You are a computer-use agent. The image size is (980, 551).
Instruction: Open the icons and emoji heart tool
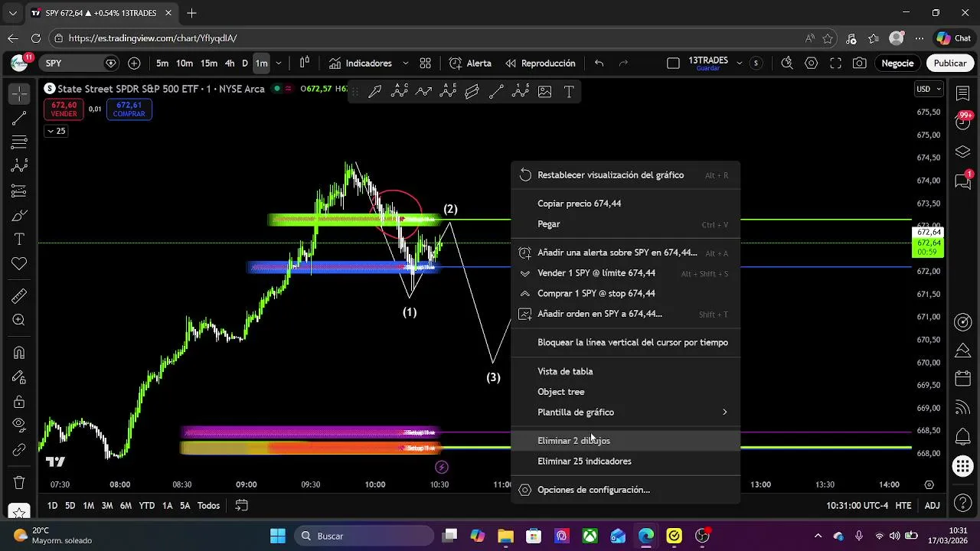click(x=19, y=264)
